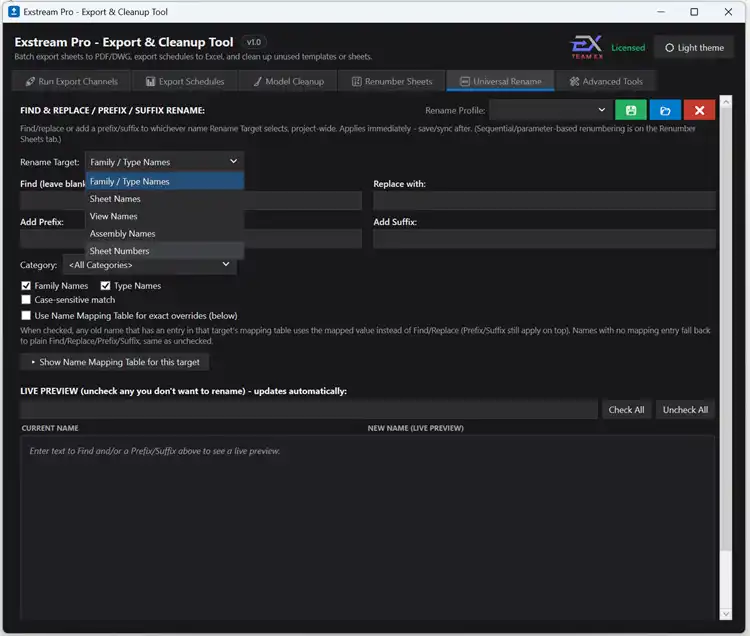Click the Check All button
The height and width of the screenshot is (636, 750).
[x=626, y=410]
